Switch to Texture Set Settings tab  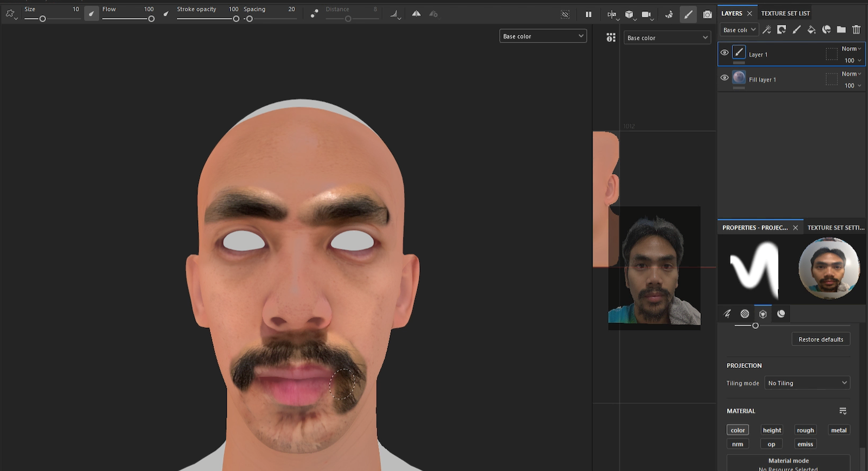coord(835,228)
